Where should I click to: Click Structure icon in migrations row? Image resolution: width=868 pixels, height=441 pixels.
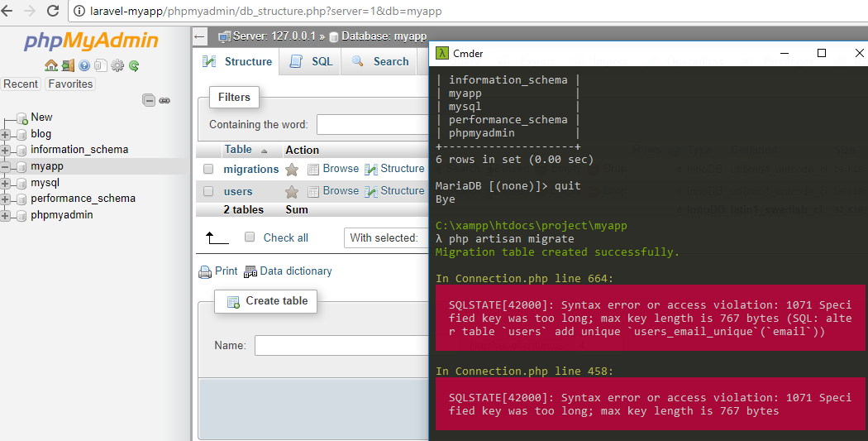[x=371, y=169]
